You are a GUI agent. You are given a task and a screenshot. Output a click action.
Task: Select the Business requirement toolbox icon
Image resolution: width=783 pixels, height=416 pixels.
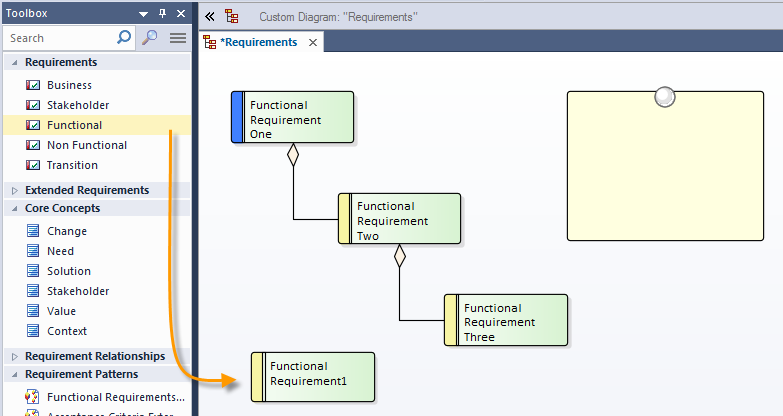pos(33,85)
